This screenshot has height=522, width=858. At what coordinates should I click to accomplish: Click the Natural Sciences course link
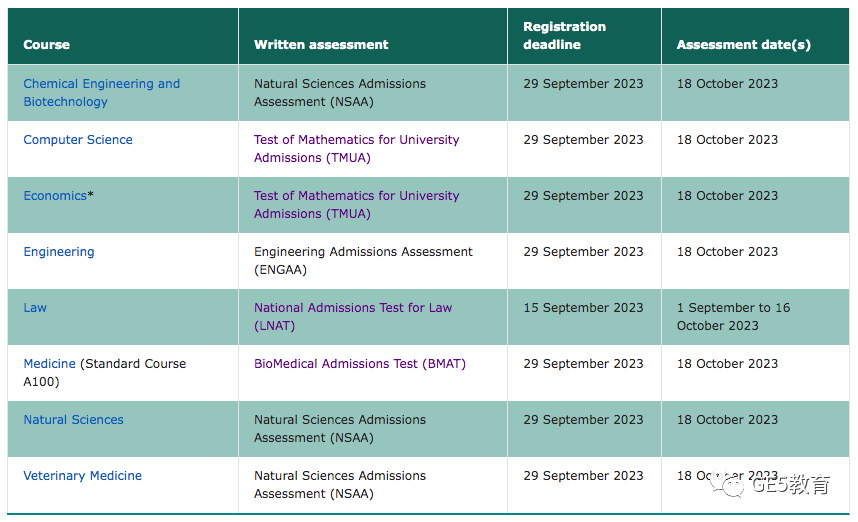73,420
